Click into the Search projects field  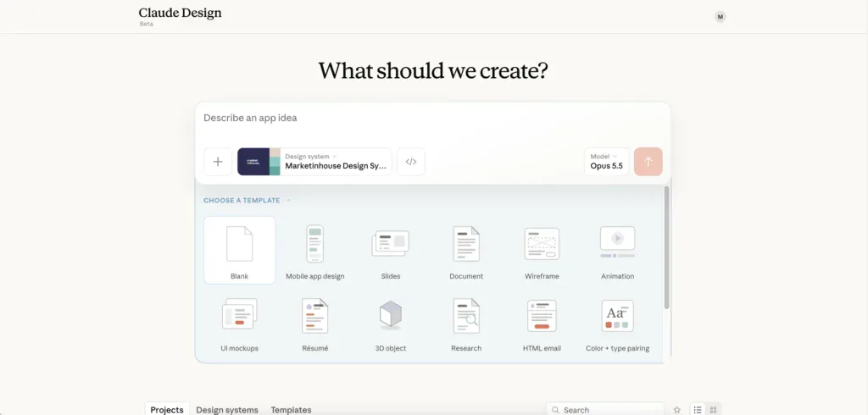(x=604, y=410)
